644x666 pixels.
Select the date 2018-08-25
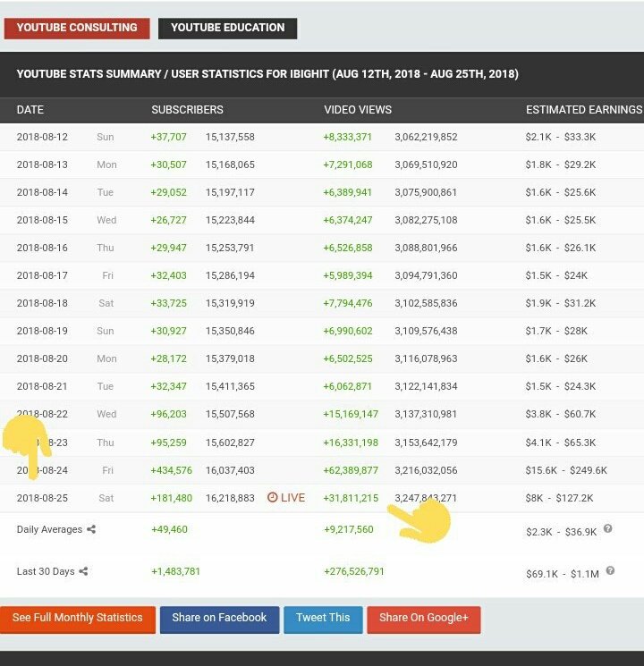(42, 498)
